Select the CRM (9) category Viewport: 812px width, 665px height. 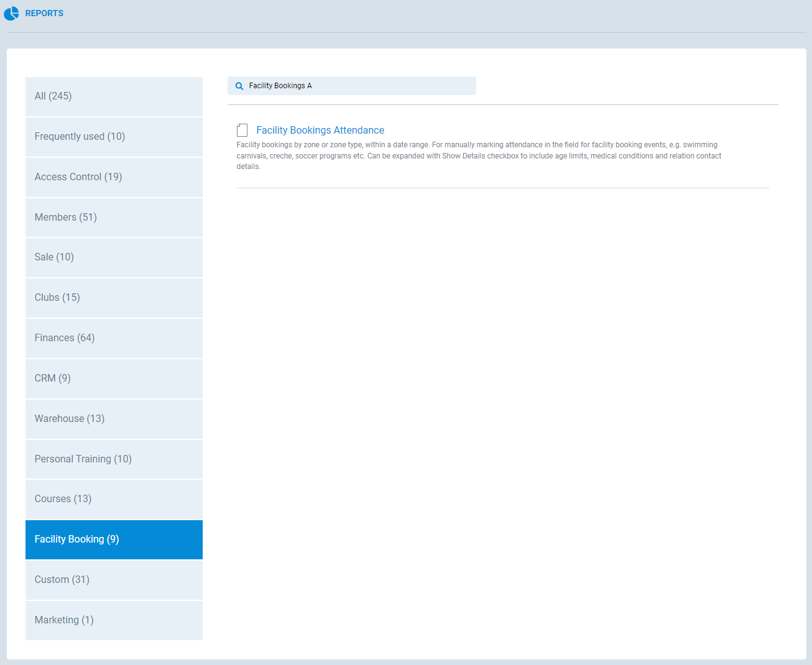[114, 378]
